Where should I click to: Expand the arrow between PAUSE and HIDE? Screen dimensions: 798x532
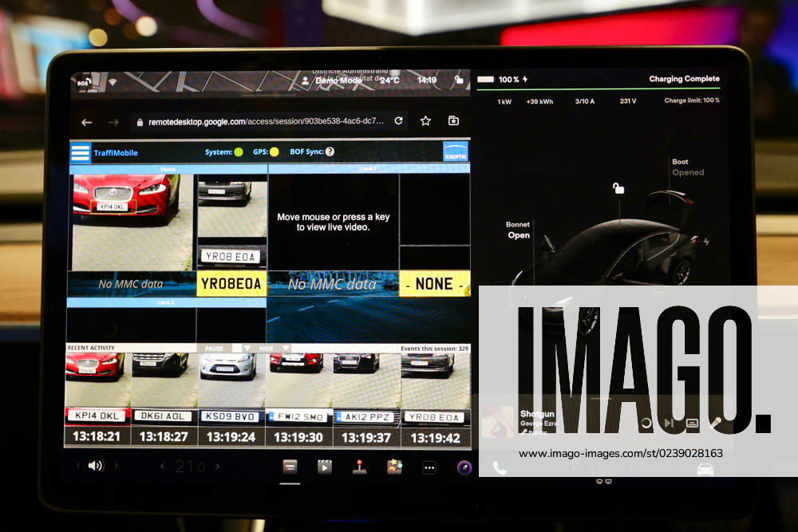click(247, 349)
